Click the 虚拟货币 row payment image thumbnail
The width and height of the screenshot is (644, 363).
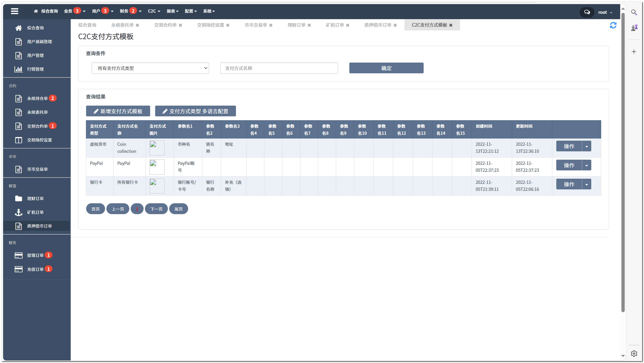click(157, 148)
